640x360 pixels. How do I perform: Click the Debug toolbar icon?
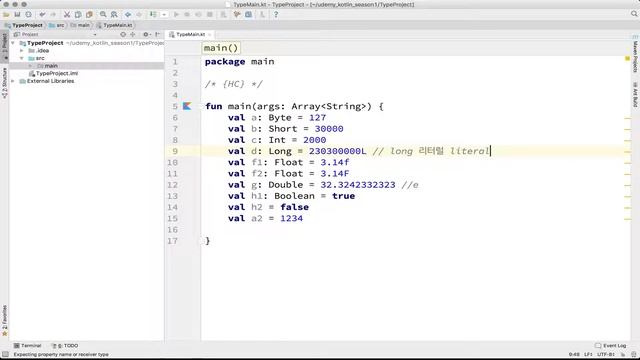187,15
